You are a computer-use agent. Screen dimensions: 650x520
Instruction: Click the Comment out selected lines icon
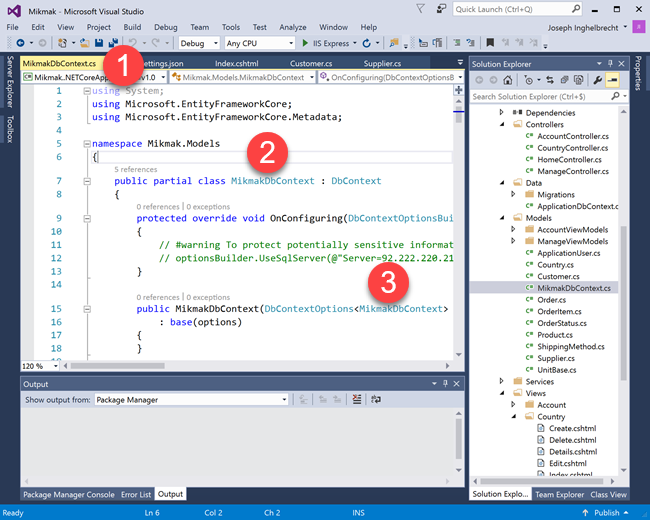pyautogui.click(x=457, y=43)
